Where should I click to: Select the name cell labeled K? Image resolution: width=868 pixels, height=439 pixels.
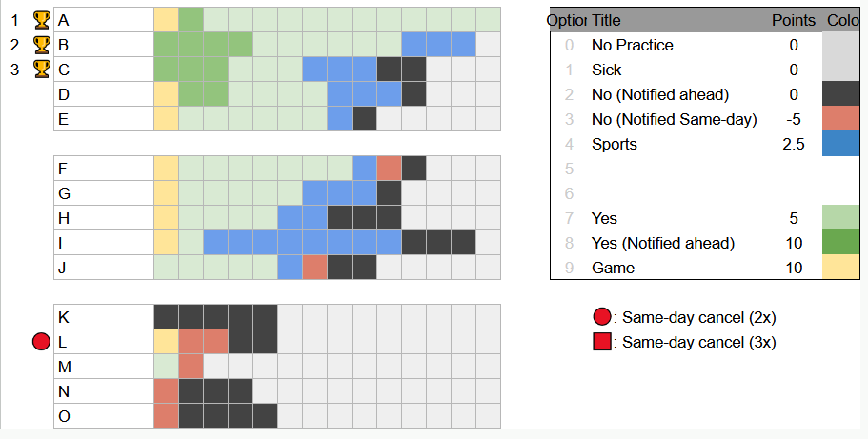point(104,317)
